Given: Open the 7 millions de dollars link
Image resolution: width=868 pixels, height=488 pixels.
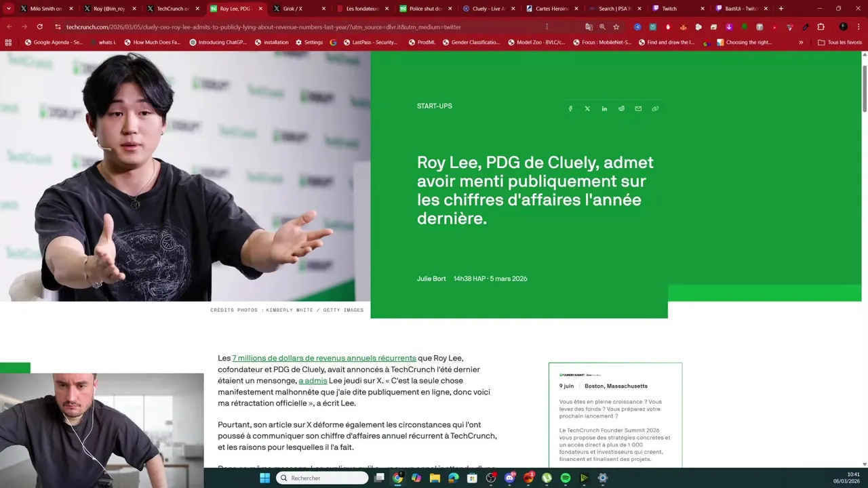Looking at the screenshot, I should [x=324, y=358].
